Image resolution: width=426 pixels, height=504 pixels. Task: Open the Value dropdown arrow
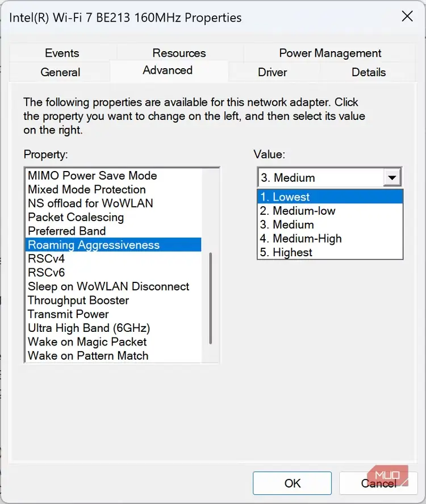[392, 177]
